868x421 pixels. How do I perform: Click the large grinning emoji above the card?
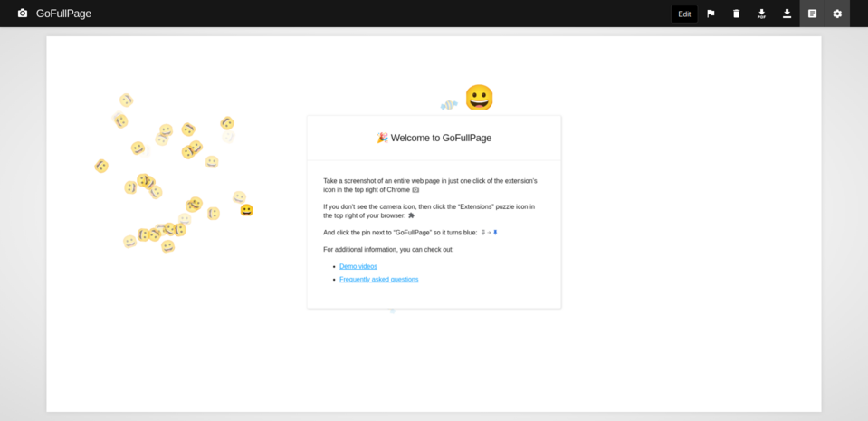479,98
